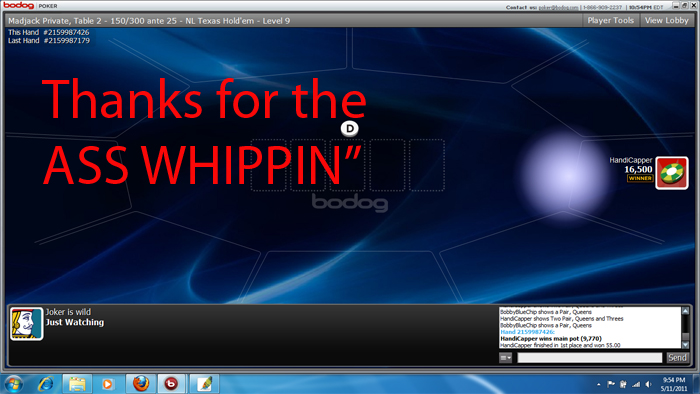Show hidden system tray icons
Screen dimensions: 700x394
[x=599, y=384]
